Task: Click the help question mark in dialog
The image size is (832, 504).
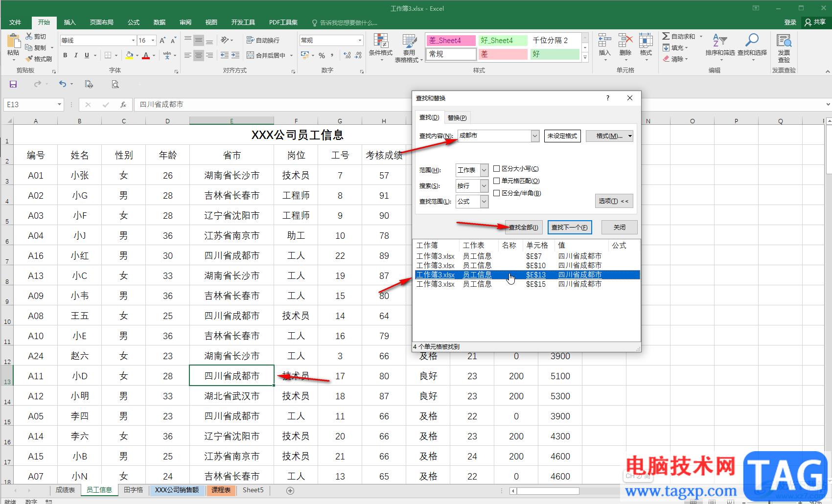Action: point(608,98)
